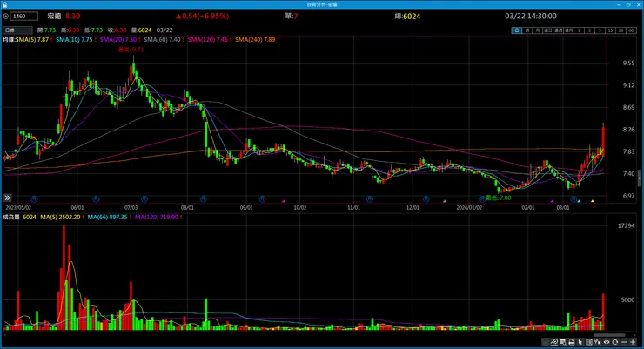Select the 還原月 adjusted monthly button
The width and height of the screenshot is (644, 349).
569,30
